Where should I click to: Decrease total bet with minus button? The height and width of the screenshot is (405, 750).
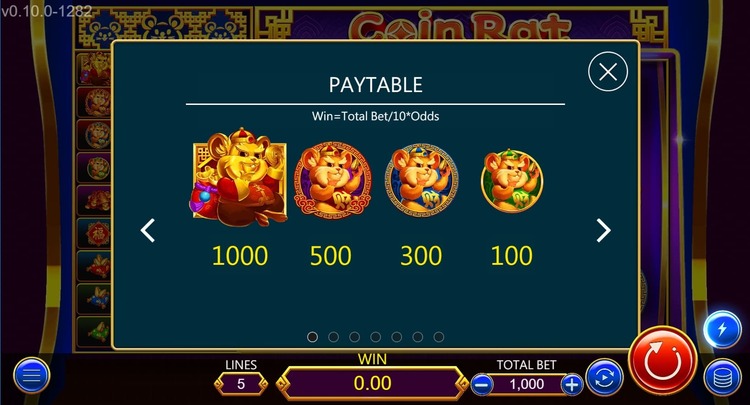pos(482,384)
